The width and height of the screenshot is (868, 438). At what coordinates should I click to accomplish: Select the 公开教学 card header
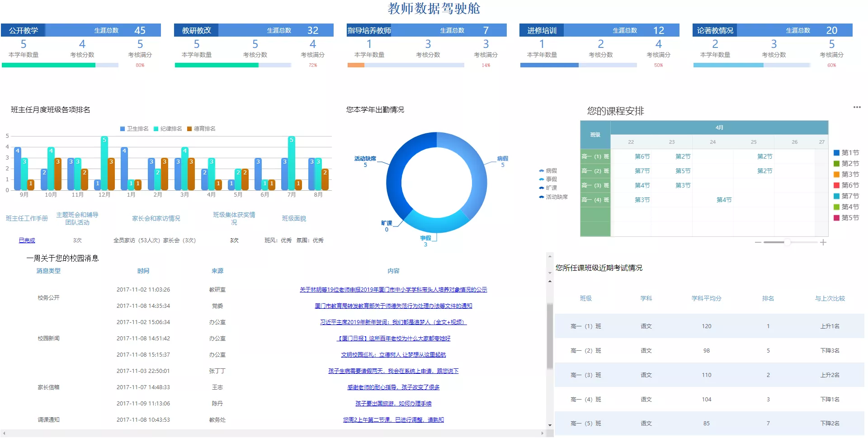[x=81, y=30]
